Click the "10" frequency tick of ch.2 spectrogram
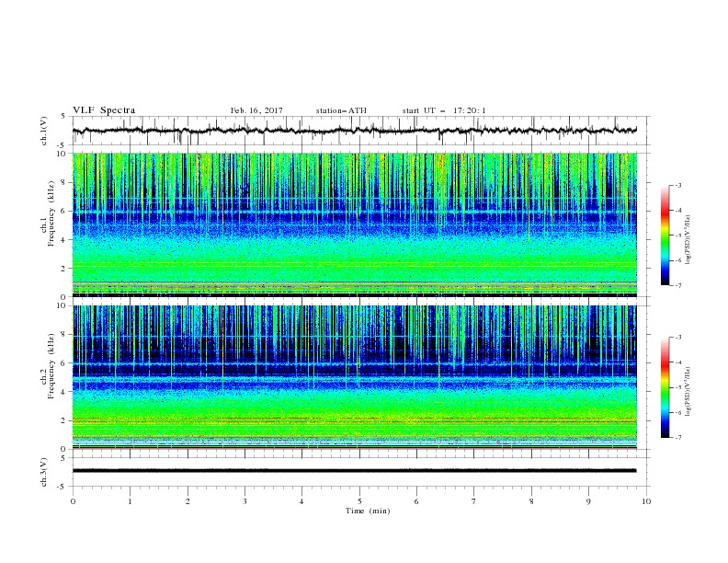The height and width of the screenshot is (563, 728). 63,305
